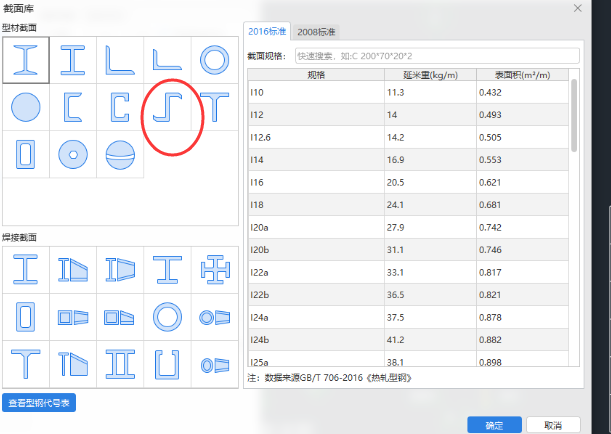
Task: Select the selected tapered-flange I-beam section icon
Action: pos(26,60)
